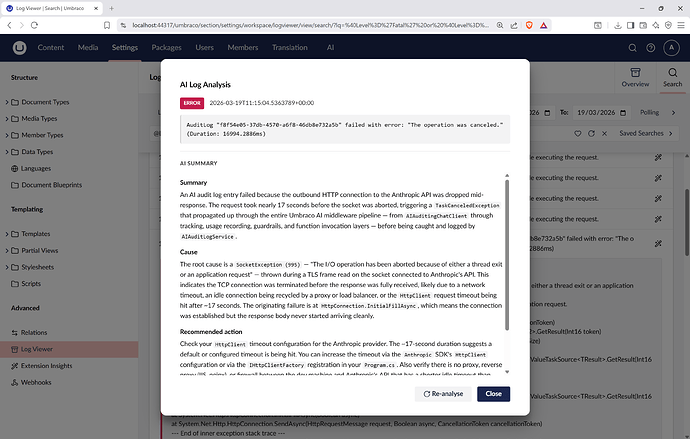Image resolution: width=690 pixels, height=439 pixels.
Task: Open the Translation section
Action: (290, 48)
